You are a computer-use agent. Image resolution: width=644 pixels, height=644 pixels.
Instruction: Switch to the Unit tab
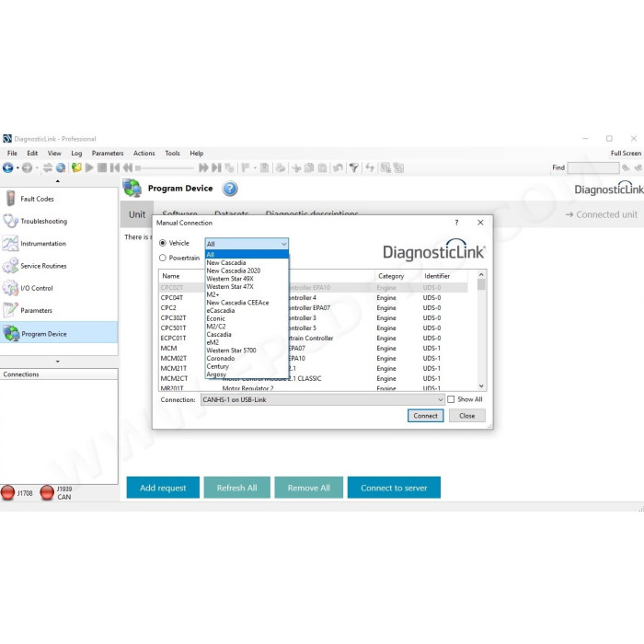pyautogui.click(x=137, y=214)
